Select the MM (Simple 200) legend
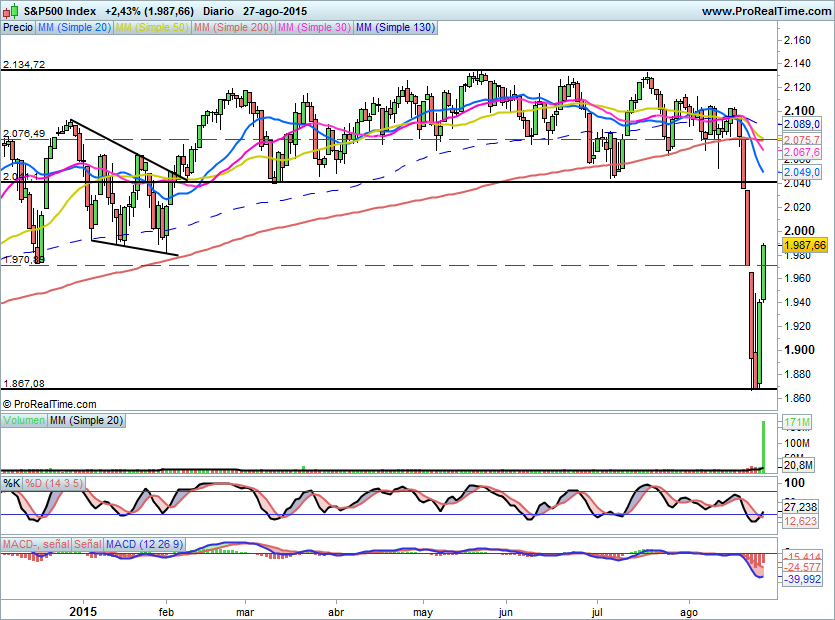The image size is (835, 620). tap(233, 27)
